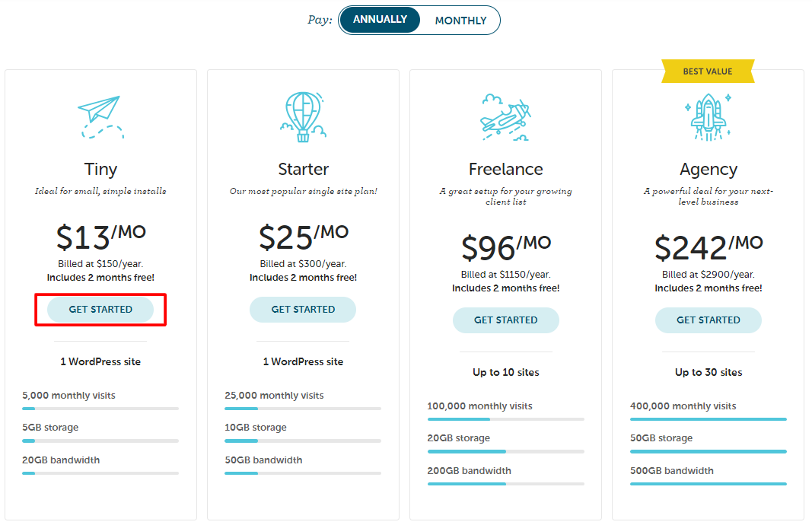Switch billing to Annually
Viewport: 812px width, 525px height.
click(x=380, y=20)
